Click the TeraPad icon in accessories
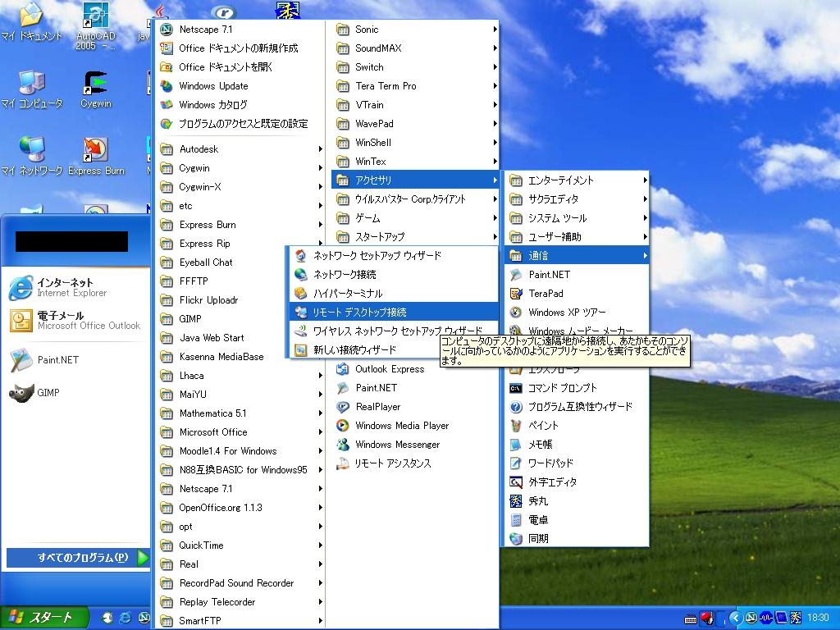The image size is (840, 630). pos(515,293)
